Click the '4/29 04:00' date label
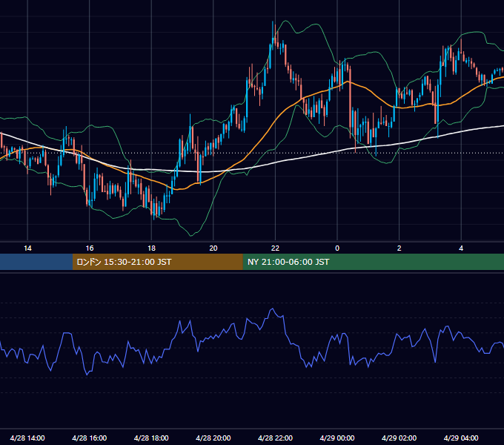 pyautogui.click(x=461, y=438)
